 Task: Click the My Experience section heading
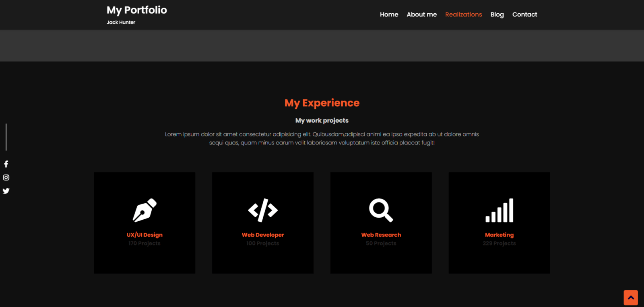pyautogui.click(x=322, y=103)
